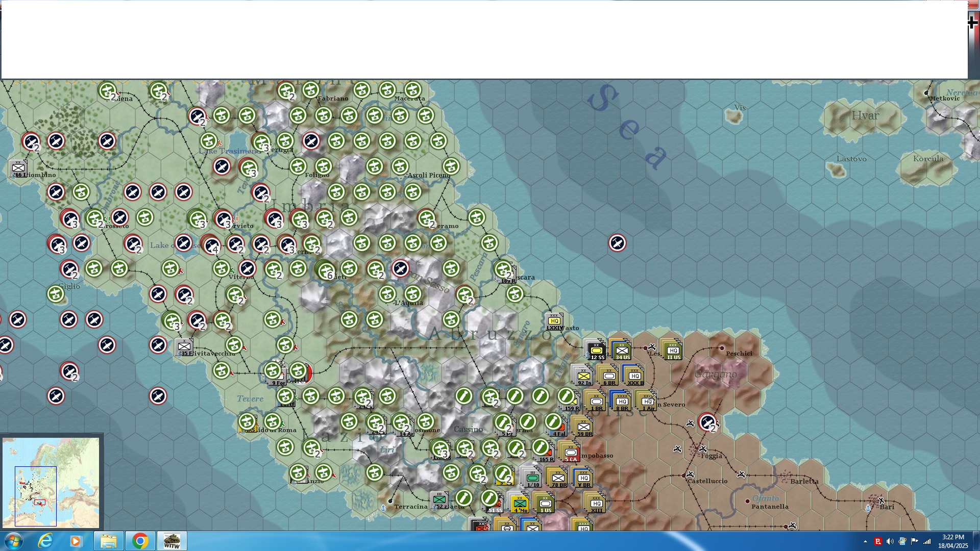Click the Cassino town label
980x551 pixels.
coord(468,430)
